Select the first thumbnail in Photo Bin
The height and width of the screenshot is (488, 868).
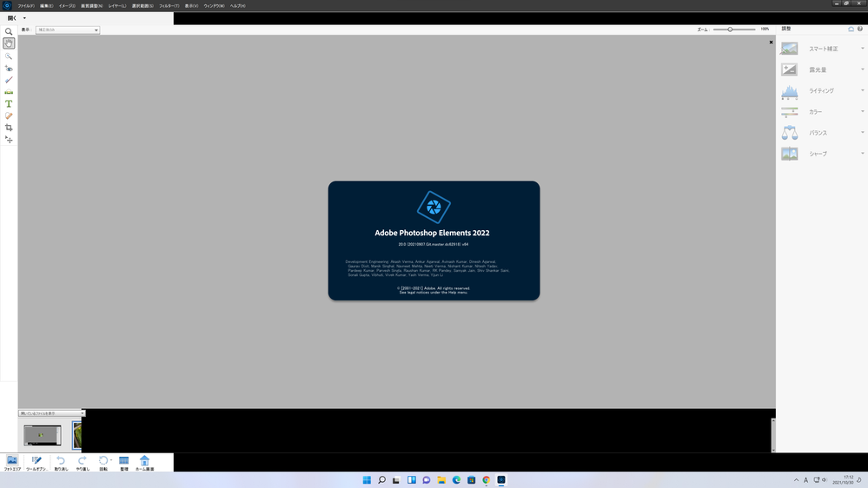(x=43, y=435)
